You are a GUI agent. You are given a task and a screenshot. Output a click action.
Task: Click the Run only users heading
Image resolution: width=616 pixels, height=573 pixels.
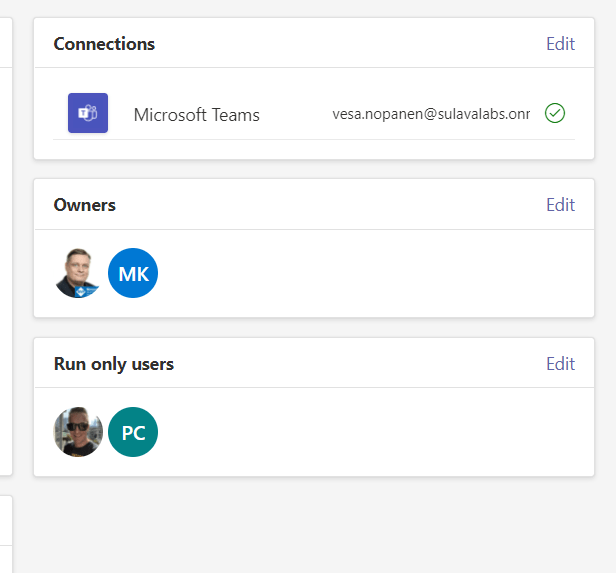[x=113, y=364]
